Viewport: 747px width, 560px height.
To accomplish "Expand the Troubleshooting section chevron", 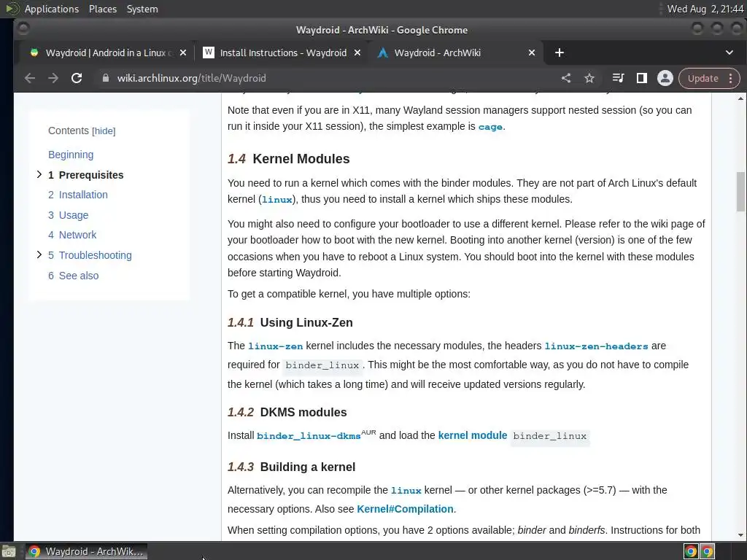I will tap(39, 254).
